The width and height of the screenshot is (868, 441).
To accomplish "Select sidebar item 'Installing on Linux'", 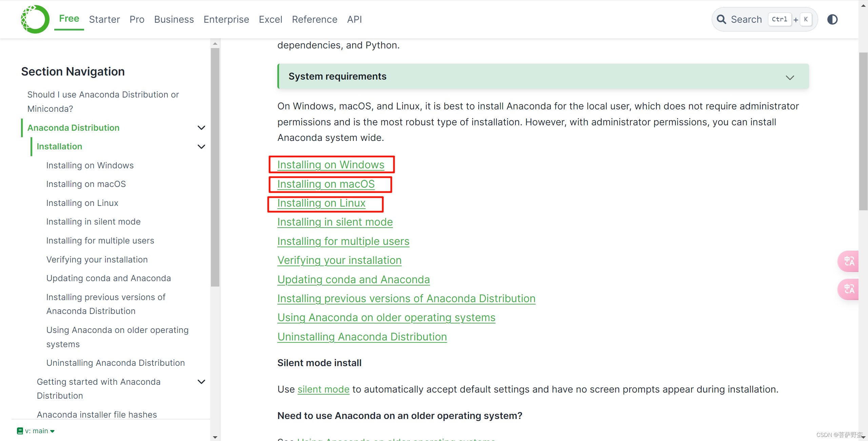I will [x=82, y=203].
